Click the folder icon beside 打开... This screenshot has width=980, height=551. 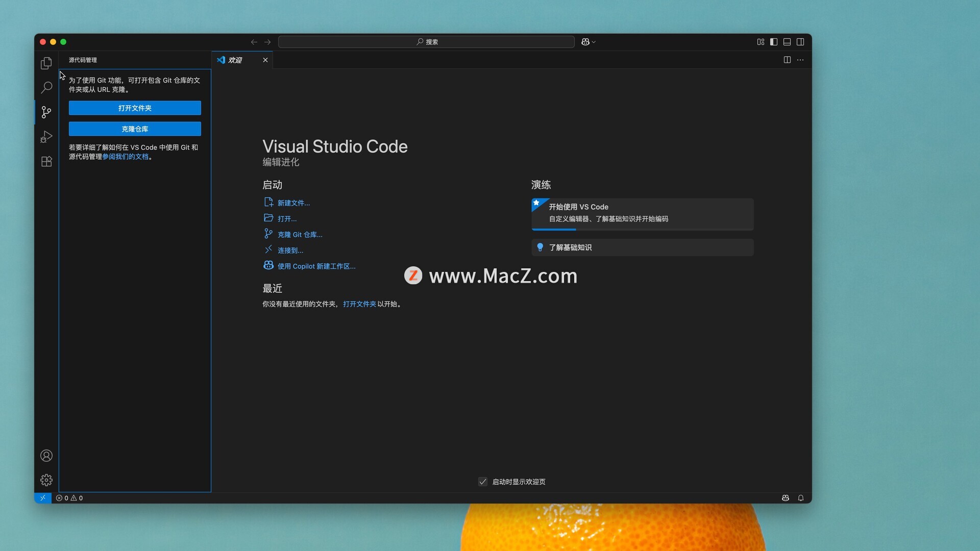pos(268,218)
